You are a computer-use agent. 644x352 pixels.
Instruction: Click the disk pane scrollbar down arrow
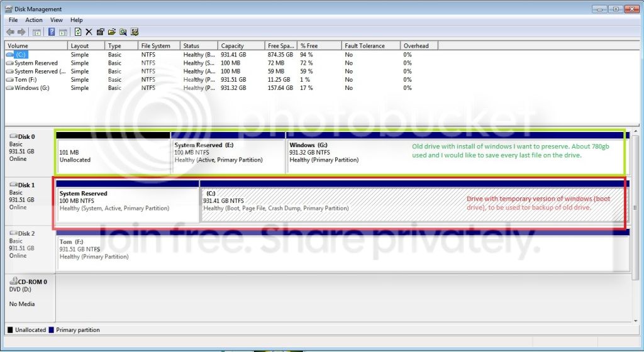click(635, 321)
